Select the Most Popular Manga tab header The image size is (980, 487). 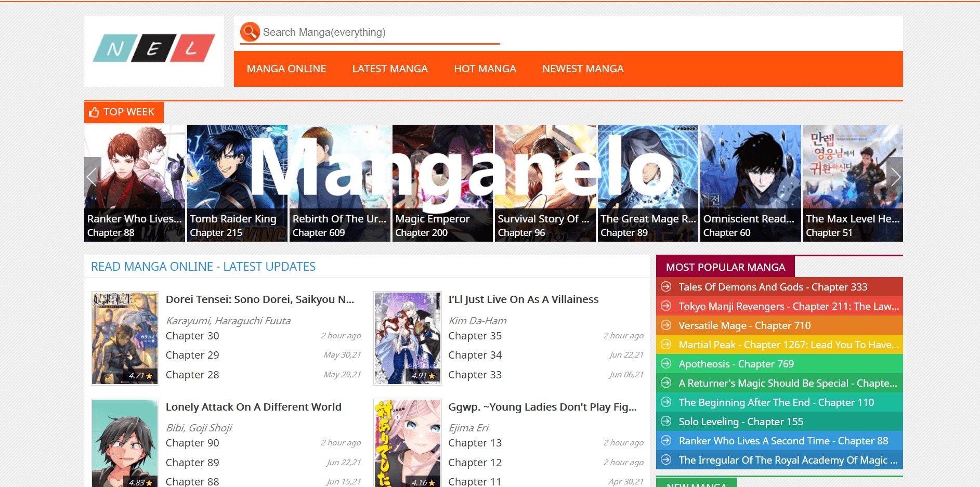pyautogui.click(x=725, y=267)
